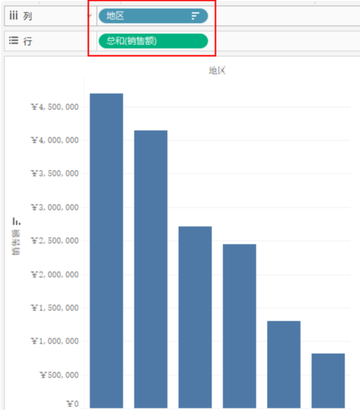Click the sort icon beside the 销售额 axis
This screenshot has width=360, height=410.
(x=16, y=221)
